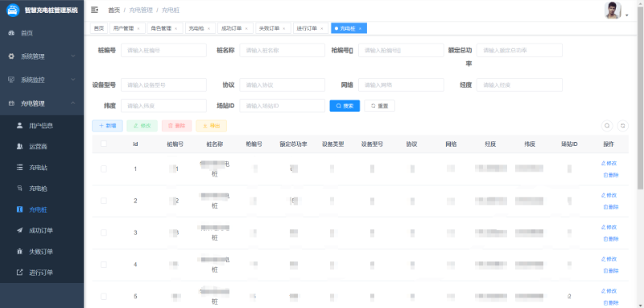Focus the 桩名称 input field
The height and width of the screenshot is (308, 644).
[x=283, y=50]
